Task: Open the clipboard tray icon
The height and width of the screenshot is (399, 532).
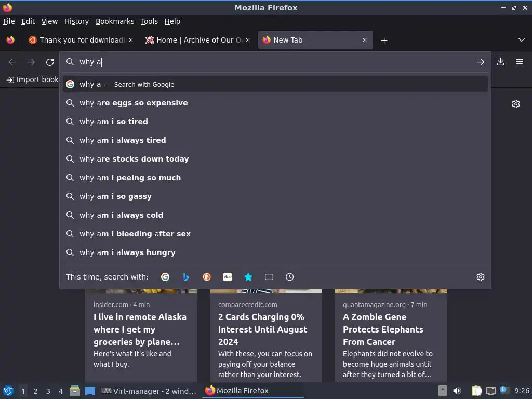Action: pyautogui.click(x=477, y=391)
